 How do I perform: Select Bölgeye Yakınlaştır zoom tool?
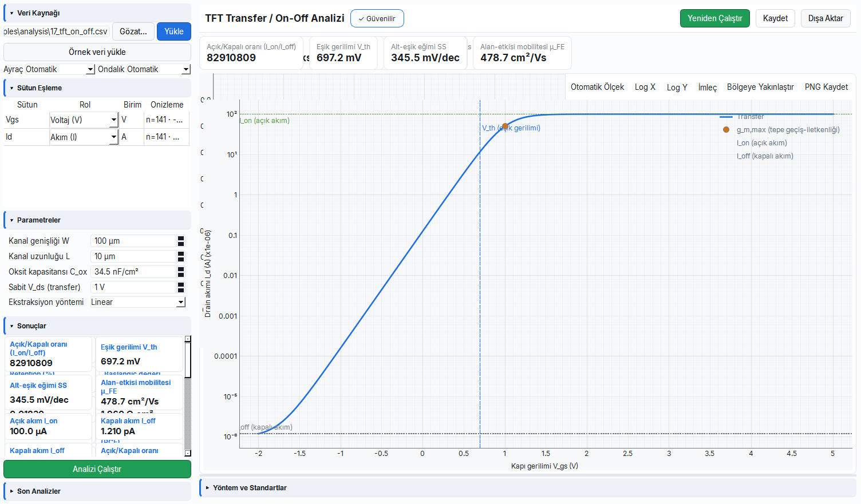tap(760, 87)
